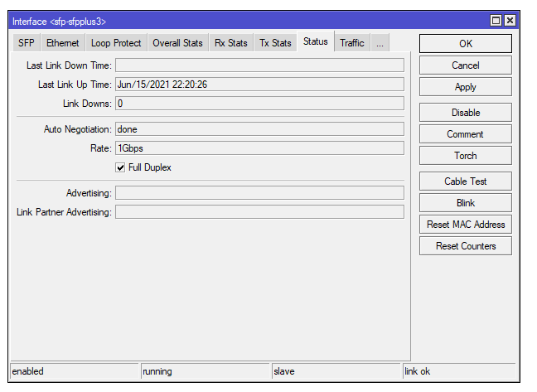Click the Link Downs value field
Image resolution: width=537 pixels, height=392 pixels.
pyautogui.click(x=259, y=104)
